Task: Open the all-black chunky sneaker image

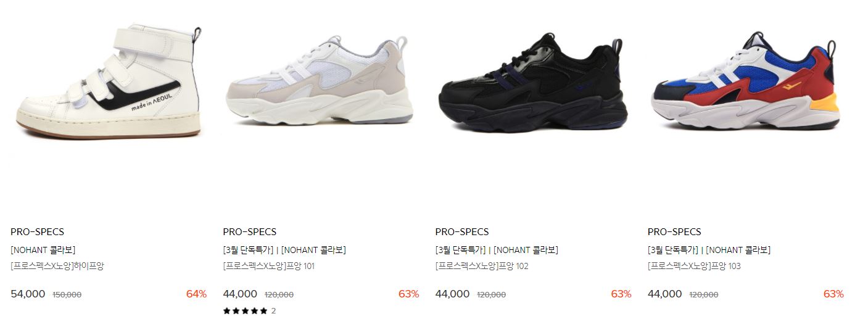Action: tap(532, 82)
